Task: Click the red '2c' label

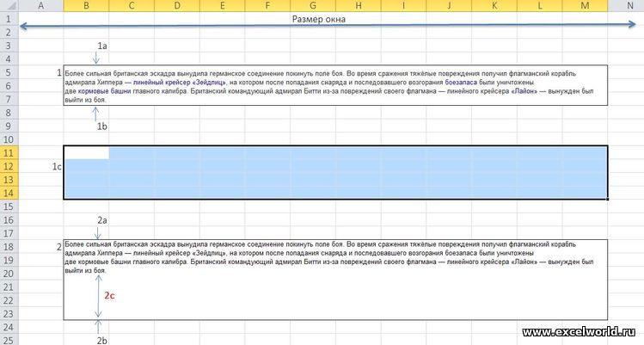Action: (109, 295)
